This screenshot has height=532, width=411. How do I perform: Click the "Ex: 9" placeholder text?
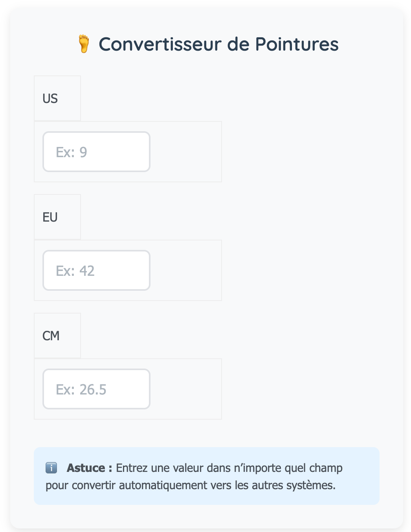[72, 152]
